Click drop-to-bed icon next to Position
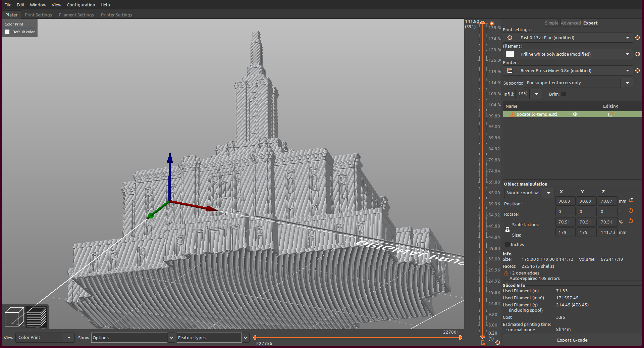 pyautogui.click(x=631, y=200)
